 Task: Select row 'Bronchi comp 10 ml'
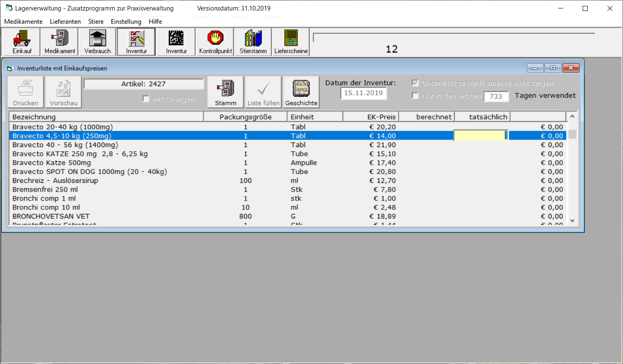coord(288,207)
